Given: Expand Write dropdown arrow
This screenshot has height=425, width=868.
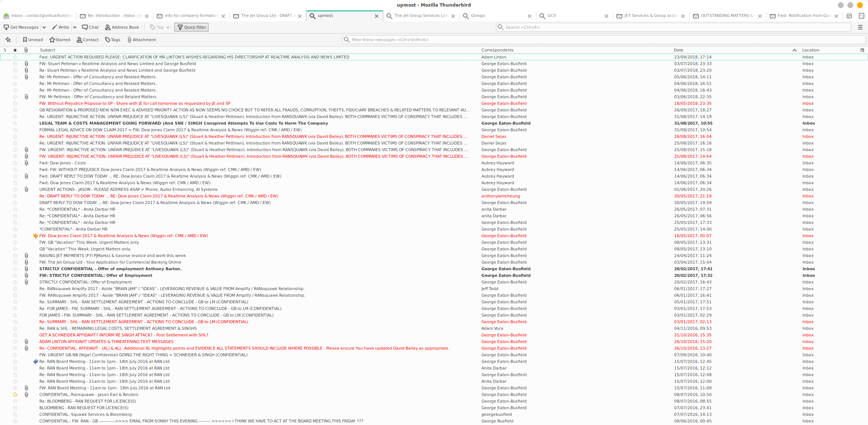Looking at the screenshot, I should (x=75, y=27).
